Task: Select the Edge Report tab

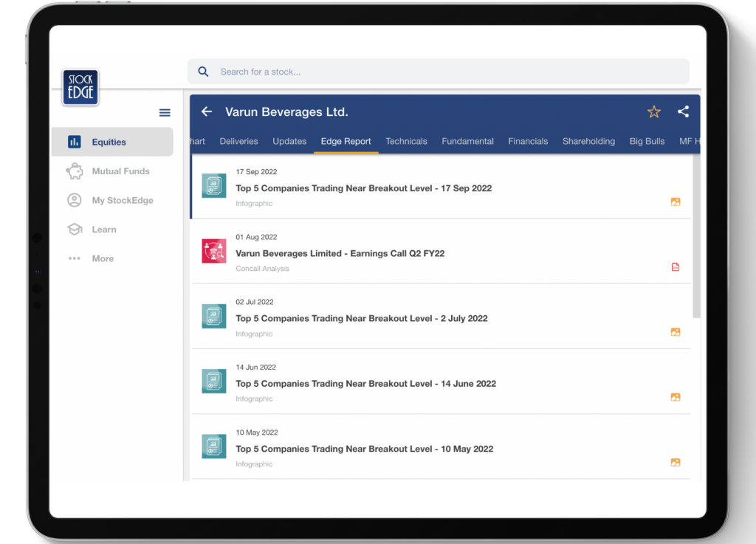Action: [346, 141]
